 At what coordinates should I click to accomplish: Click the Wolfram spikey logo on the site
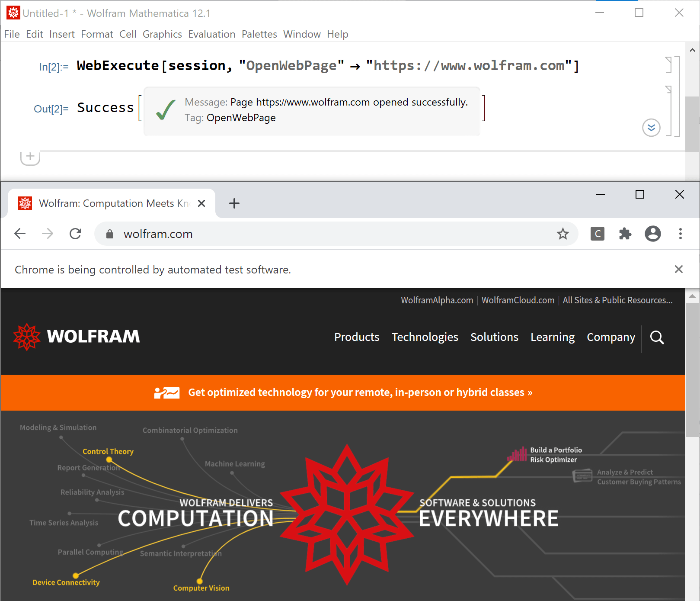27,337
